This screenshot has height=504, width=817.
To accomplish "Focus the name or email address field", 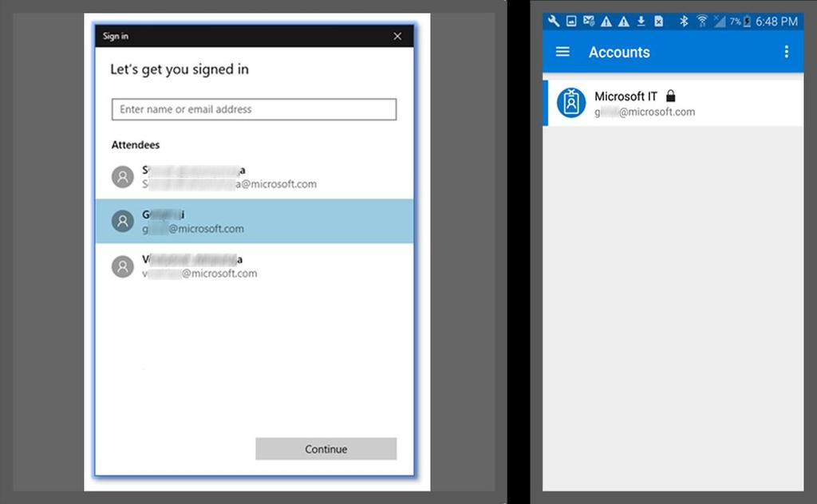I will (255, 109).
